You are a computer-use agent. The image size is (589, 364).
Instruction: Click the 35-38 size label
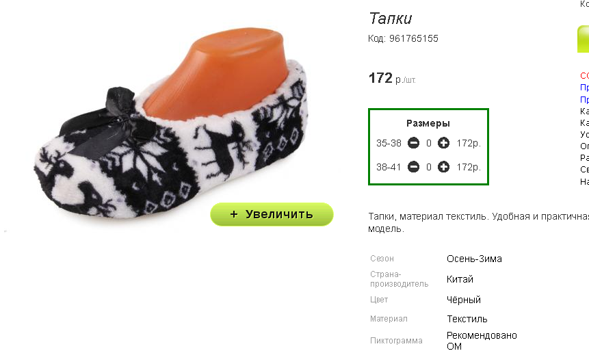pos(389,144)
